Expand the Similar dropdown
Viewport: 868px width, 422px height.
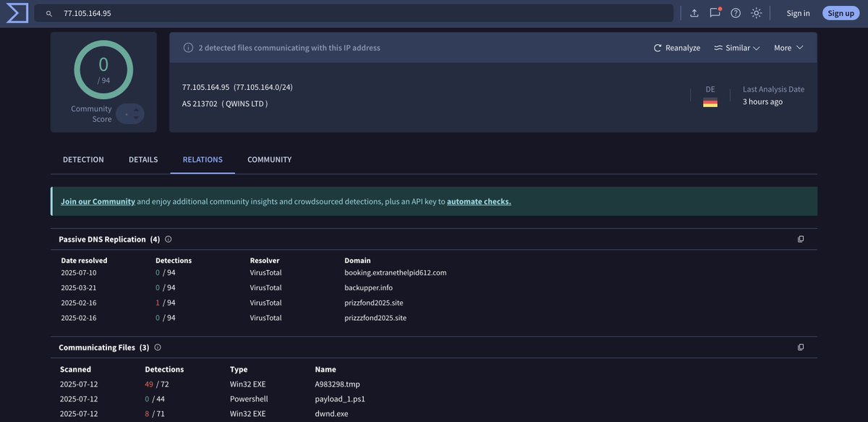(x=737, y=48)
